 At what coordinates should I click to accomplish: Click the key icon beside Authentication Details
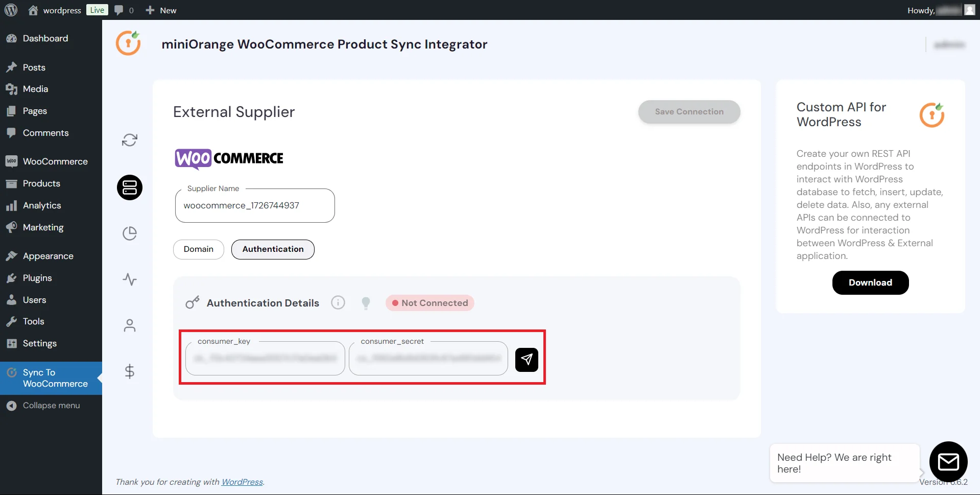coord(193,303)
